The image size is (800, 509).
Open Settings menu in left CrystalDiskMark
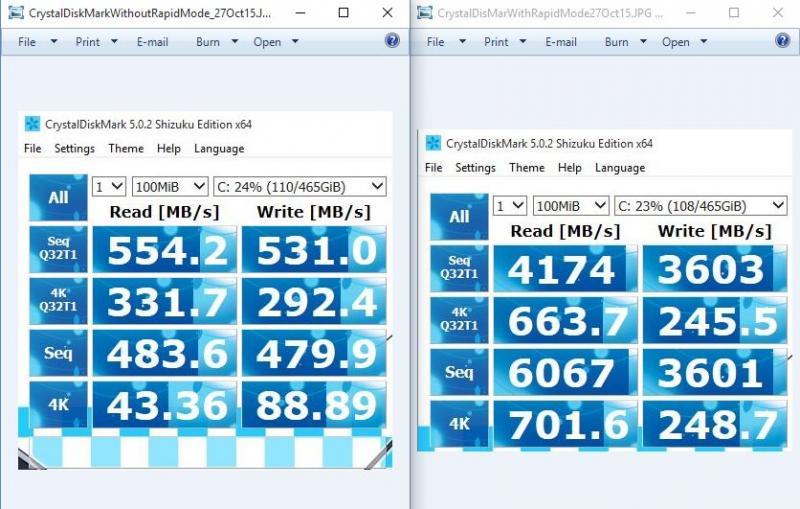pos(74,148)
